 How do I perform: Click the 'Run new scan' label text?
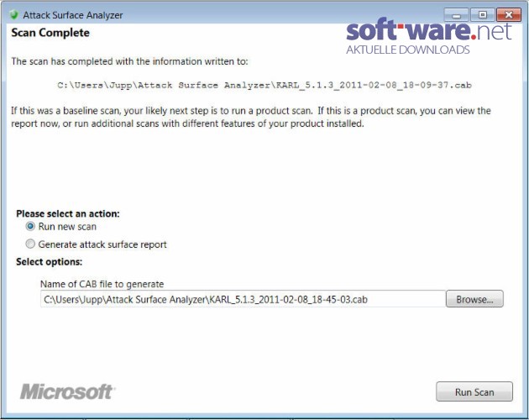67,227
